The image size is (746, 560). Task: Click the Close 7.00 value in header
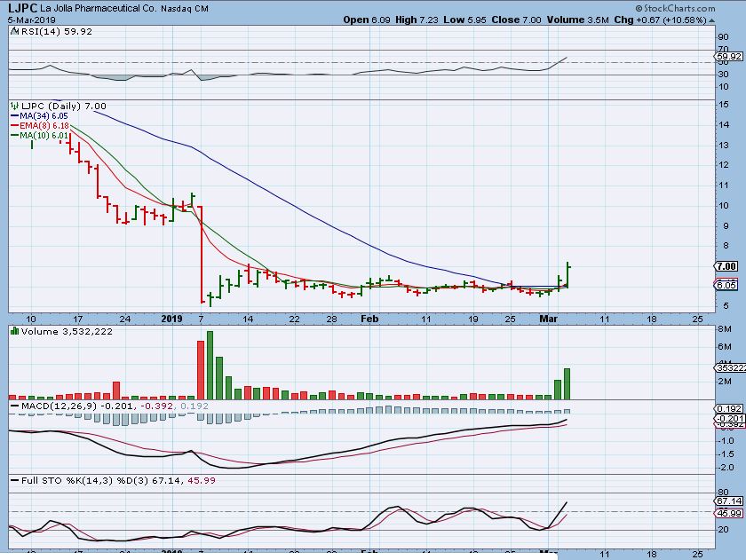pos(516,20)
